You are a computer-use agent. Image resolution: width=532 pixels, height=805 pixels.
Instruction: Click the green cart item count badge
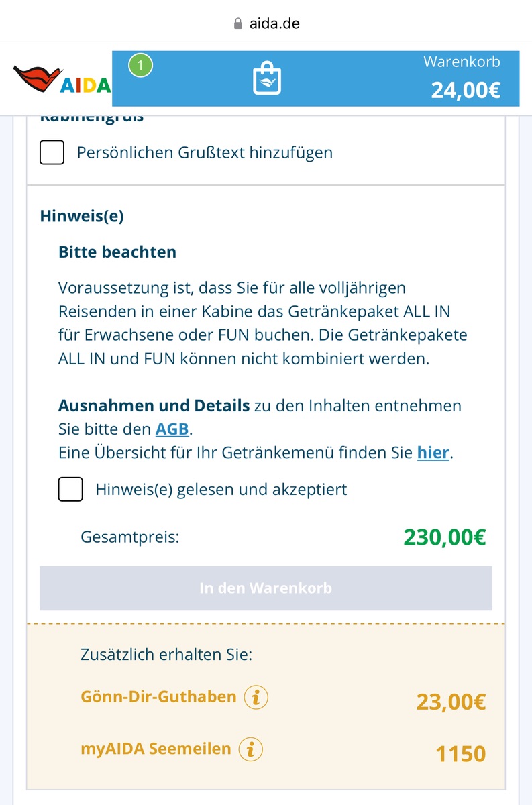tap(141, 66)
